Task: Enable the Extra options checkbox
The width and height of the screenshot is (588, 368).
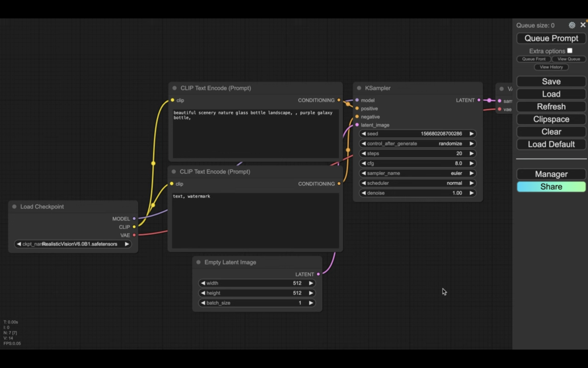Action: click(x=570, y=51)
